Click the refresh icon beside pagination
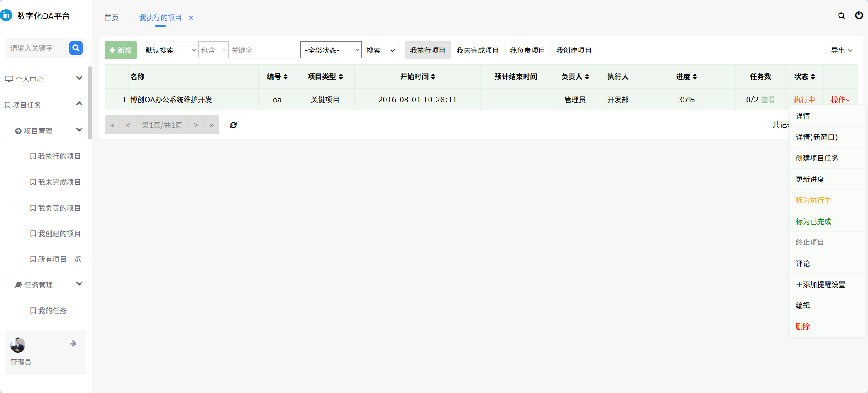 coord(234,125)
